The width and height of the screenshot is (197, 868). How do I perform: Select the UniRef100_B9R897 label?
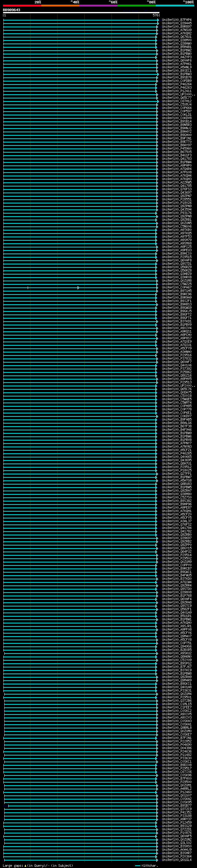click(176, 26)
